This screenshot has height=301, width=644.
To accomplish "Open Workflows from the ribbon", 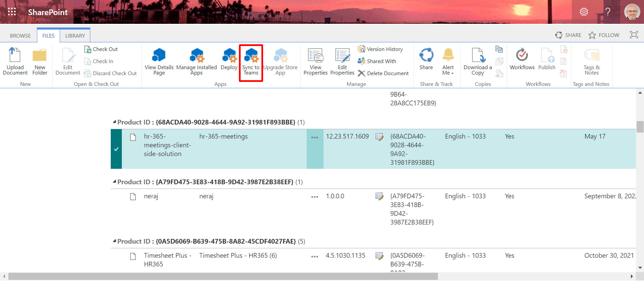I will (522, 59).
